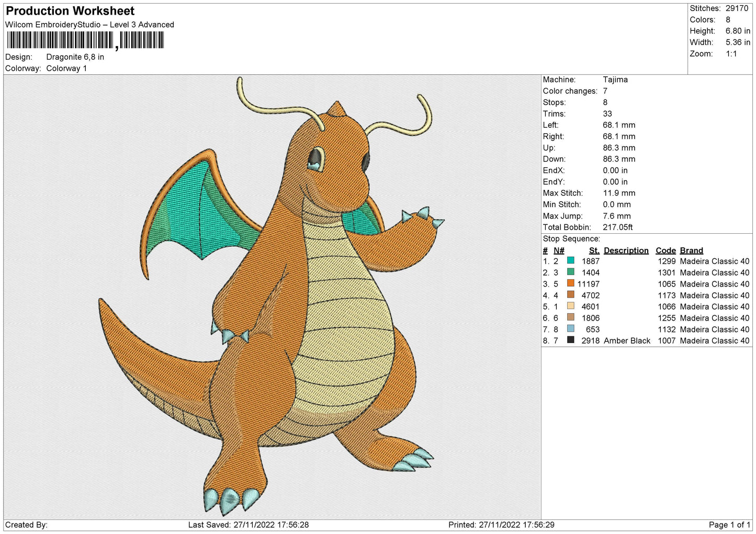Click the Code column header
This screenshot has height=534, width=756.
tap(665, 251)
